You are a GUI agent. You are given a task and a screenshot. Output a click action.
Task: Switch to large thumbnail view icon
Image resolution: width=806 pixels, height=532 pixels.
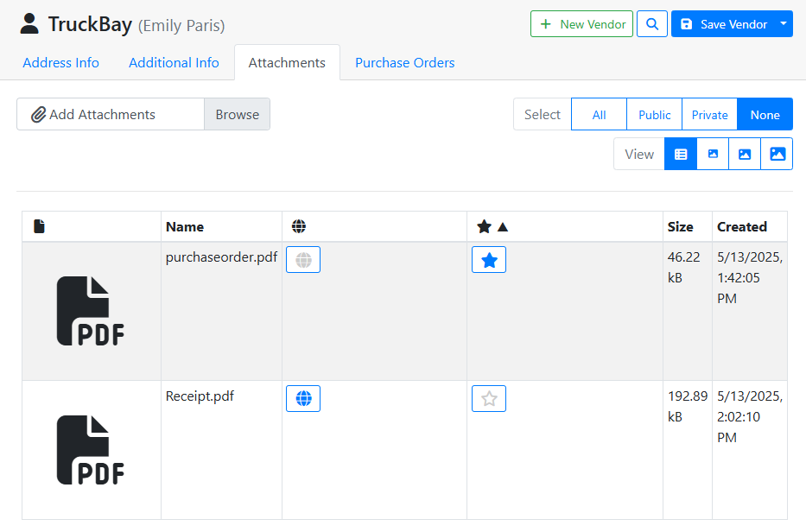[777, 155]
